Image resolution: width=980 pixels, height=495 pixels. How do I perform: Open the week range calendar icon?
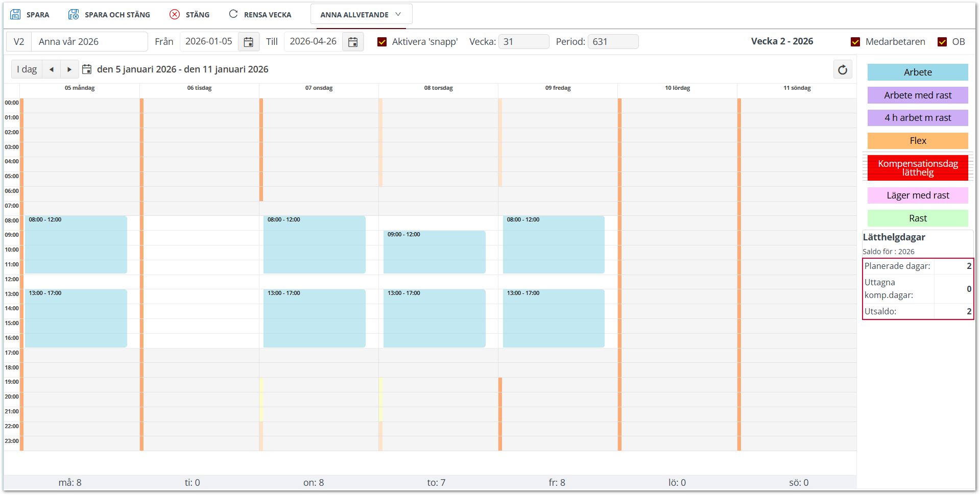pos(87,69)
